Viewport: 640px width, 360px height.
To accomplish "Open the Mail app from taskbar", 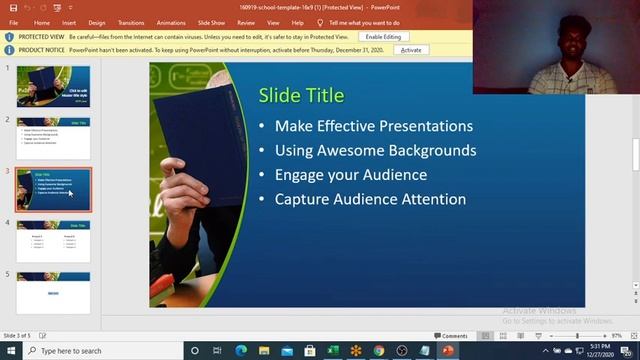I will (287, 351).
